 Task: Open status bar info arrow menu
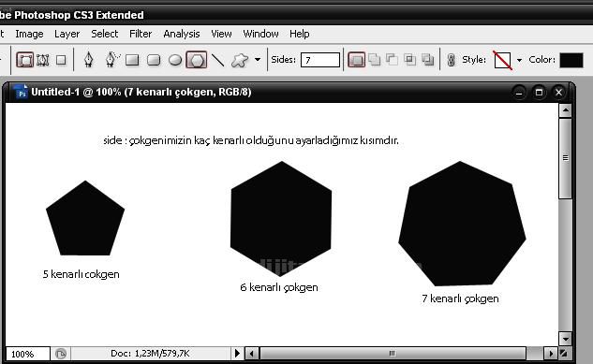pyautogui.click(x=237, y=354)
